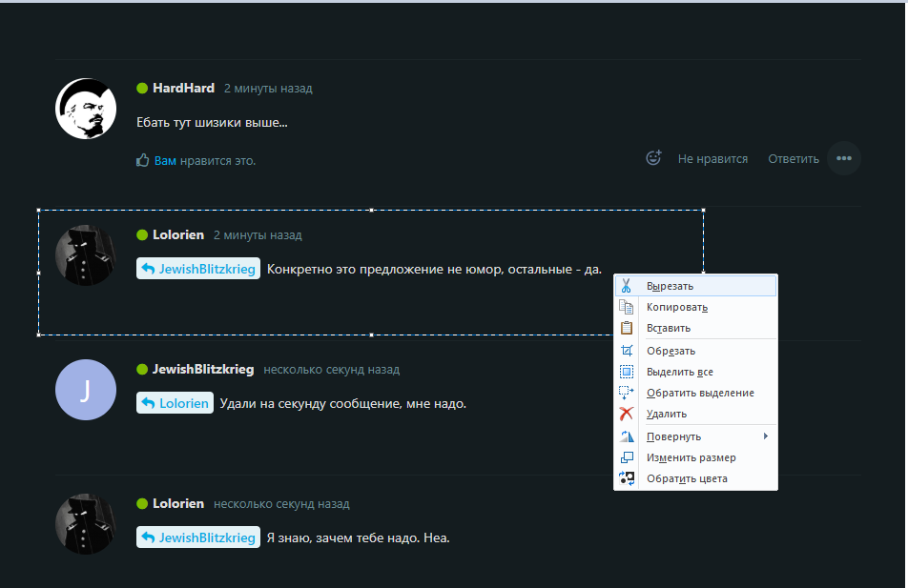Click the '2 минуты назад' timestamp on HardHard's comment
The width and height of the screenshot is (908, 588).
click(268, 89)
